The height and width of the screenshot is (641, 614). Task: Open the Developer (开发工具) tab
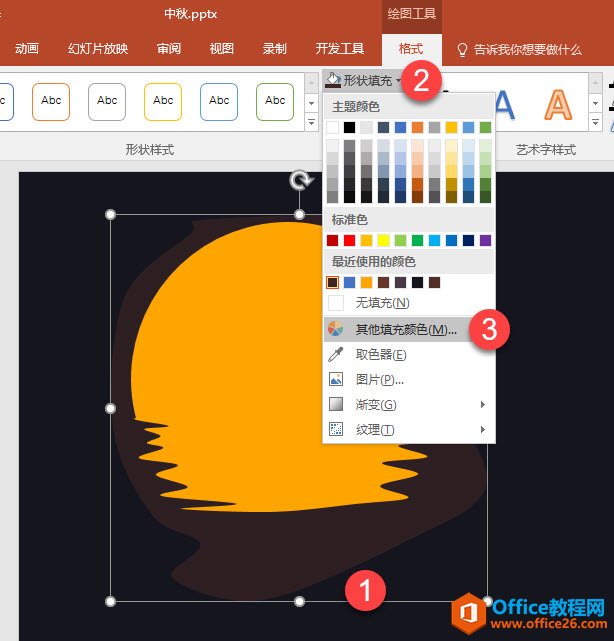coord(339,48)
